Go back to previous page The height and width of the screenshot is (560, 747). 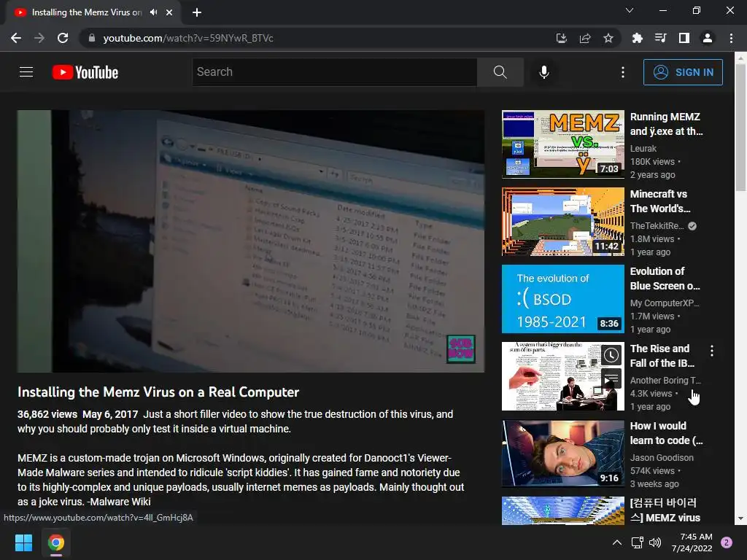pos(16,38)
